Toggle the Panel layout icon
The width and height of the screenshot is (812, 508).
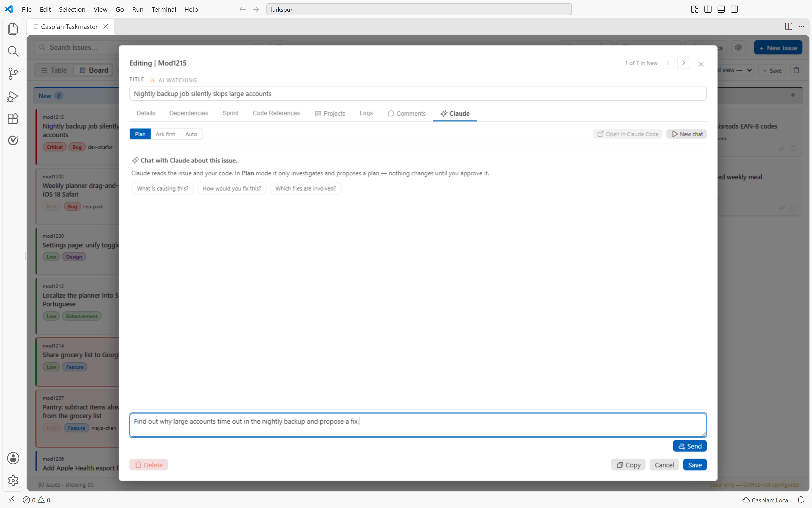click(721, 9)
